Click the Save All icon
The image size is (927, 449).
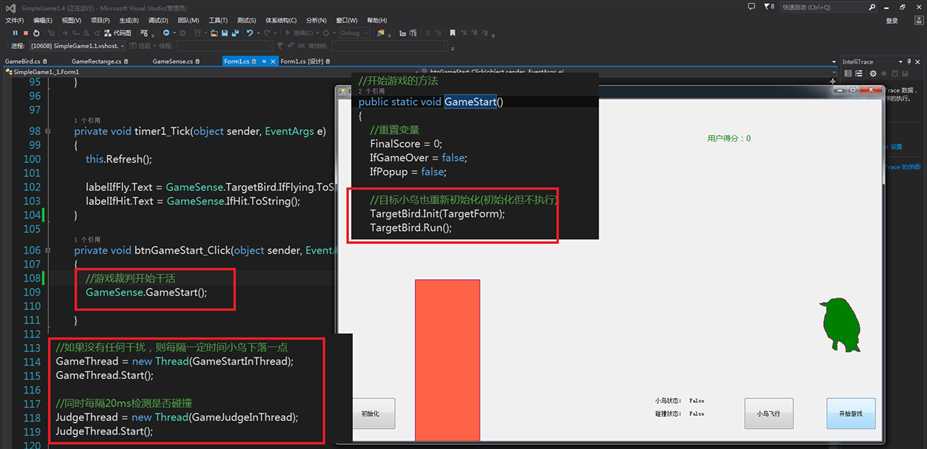[235, 34]
